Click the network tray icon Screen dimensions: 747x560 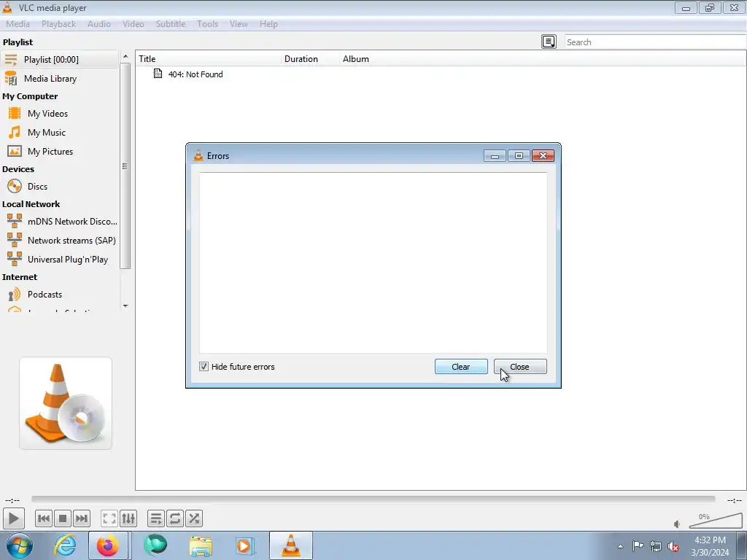click(656, 546)
